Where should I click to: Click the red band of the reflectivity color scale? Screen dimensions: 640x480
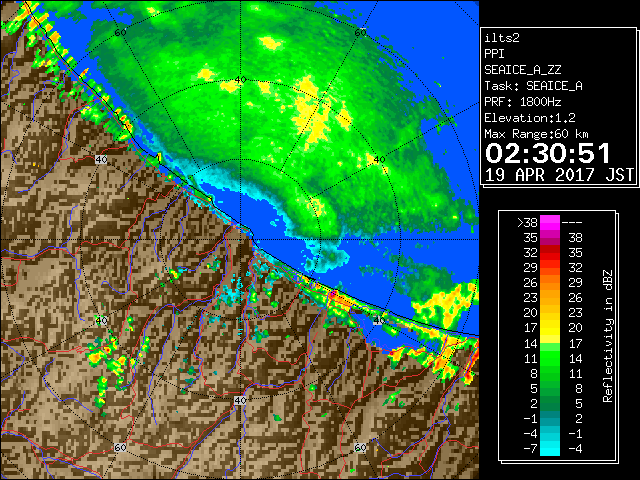pos(550,253)
